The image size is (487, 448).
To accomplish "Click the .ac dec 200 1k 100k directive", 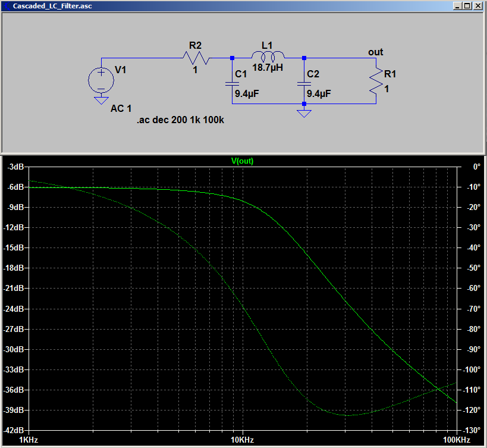I will point(180,120).
